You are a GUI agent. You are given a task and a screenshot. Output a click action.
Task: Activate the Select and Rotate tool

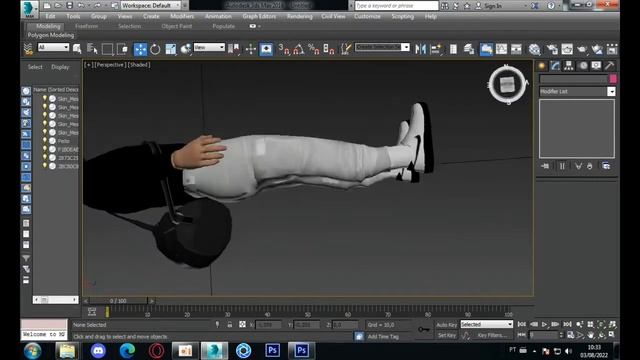coord(155,49)
